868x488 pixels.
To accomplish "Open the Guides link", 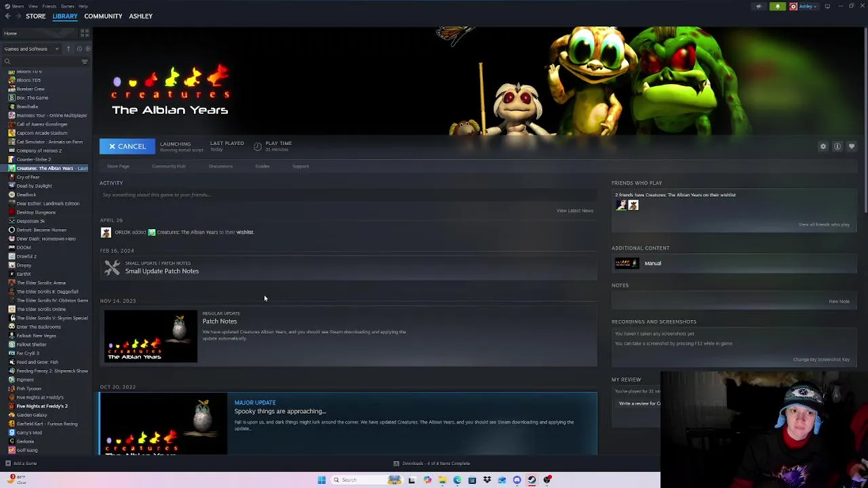I will pos(262,166).
